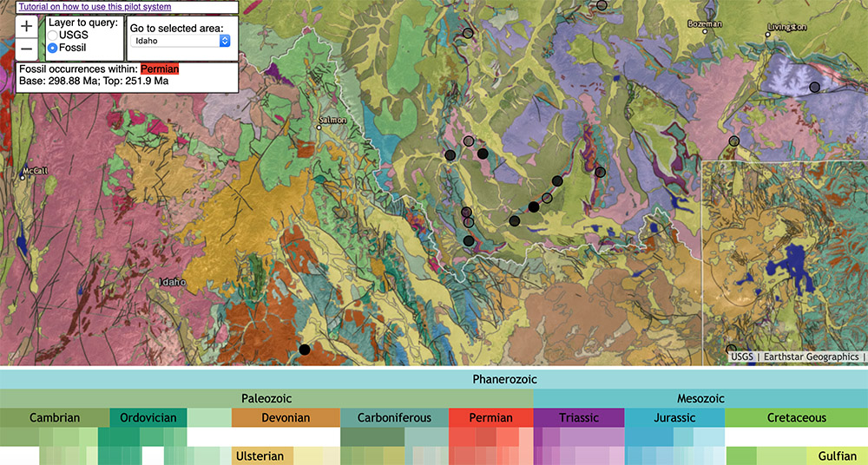Click the Phanerozoic eon bar
Screen dimensions: 868x465
[x=434, y=380]
